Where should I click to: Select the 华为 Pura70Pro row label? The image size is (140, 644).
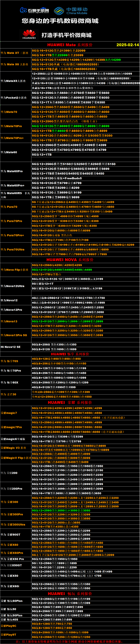pyautogui.click(x=11, y=221)
